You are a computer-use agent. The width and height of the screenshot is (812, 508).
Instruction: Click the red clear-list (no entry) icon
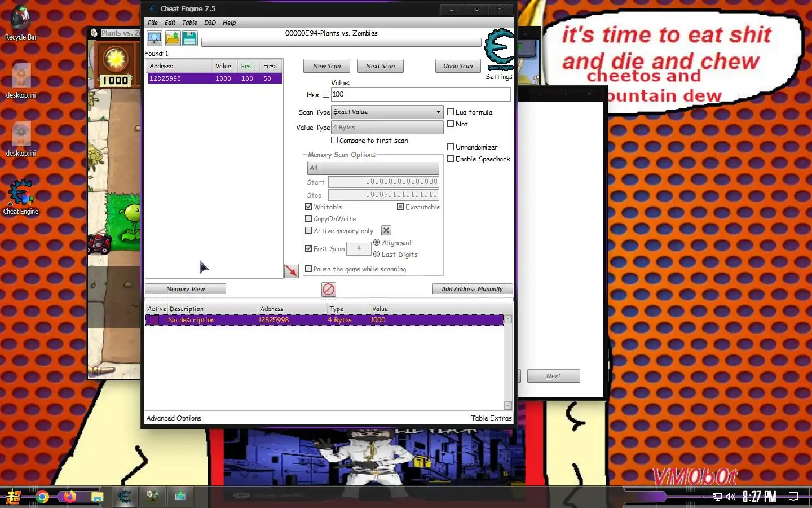coord(328,290)
